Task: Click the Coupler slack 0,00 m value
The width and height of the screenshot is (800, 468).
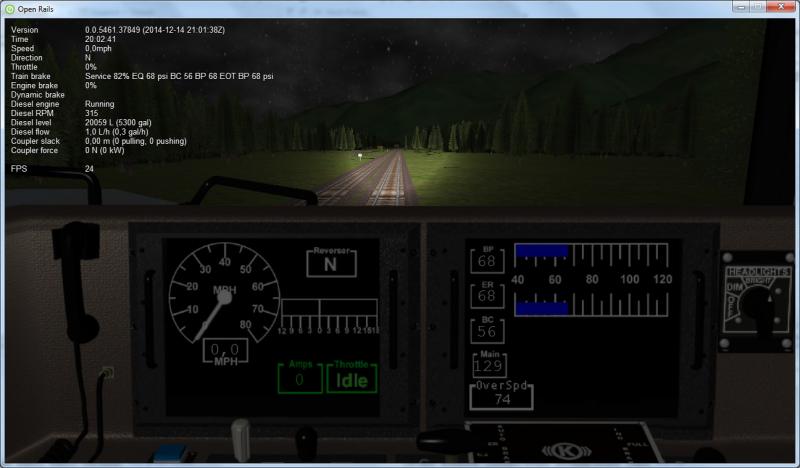Action: click(x=136, y=141)
